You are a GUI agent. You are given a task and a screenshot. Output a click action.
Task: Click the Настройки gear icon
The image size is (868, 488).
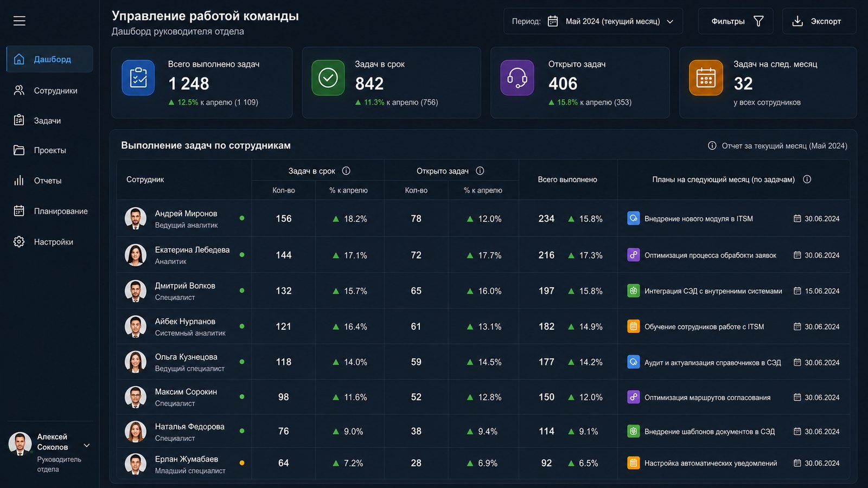(x=19, y=242)
